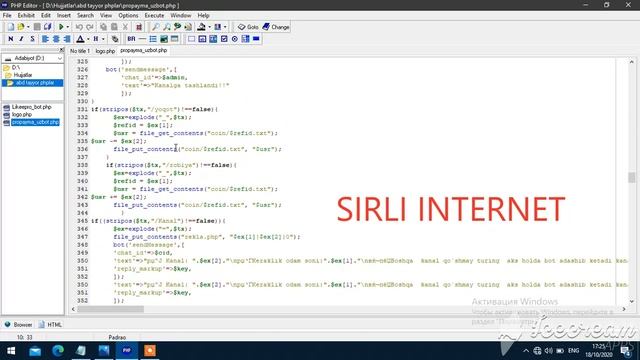The image size is (640, 360).
Task: Open logo.php in file list
Action: 22,115
